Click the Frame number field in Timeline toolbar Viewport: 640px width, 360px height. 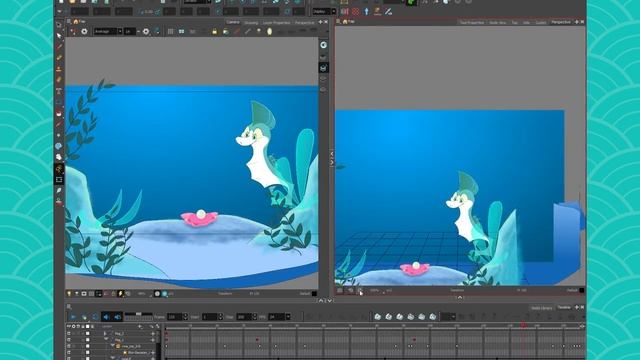(175, 317)
